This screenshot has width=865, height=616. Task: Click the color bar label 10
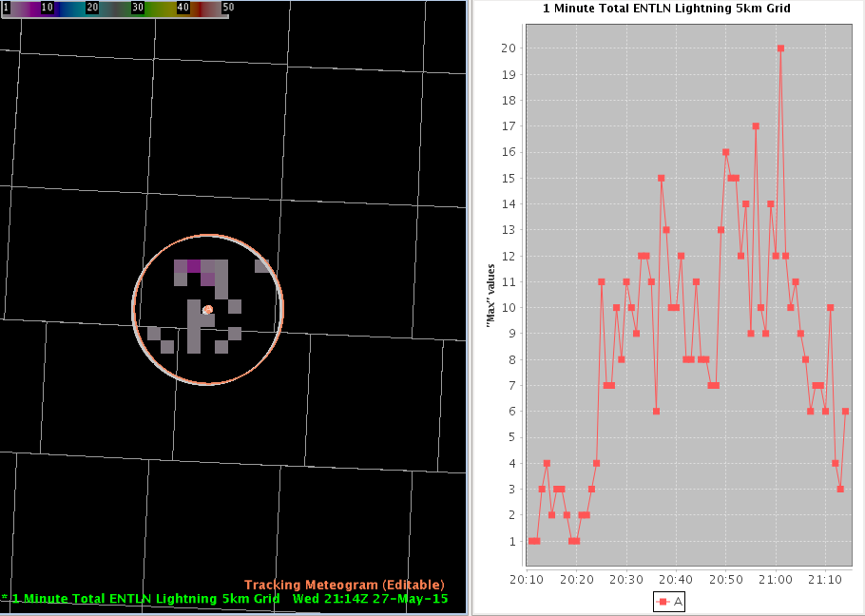coord(48,8)
